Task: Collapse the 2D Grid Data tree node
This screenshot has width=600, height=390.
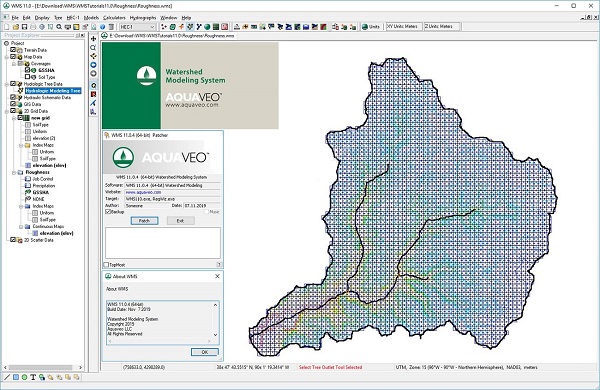Action: pos(7,111)
